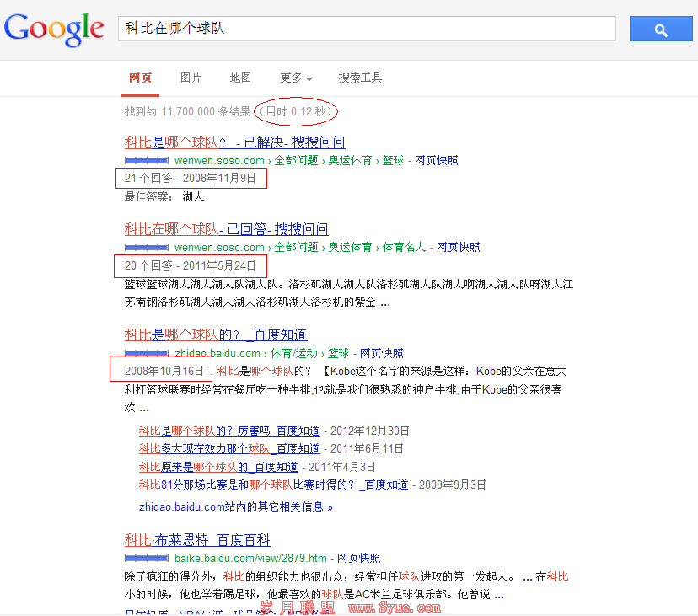698x616 pixels.
Task: Open sublink 科比81分那场比赛是和哪个球队比赛时得的
Action: pos(273,485)
